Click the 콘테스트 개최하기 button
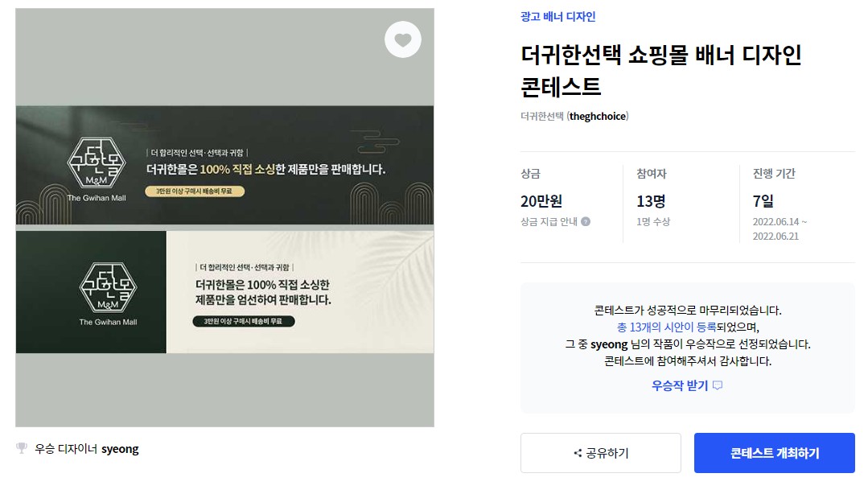Image resolution: width=868 pixels, height=494 pixels. click(775, 453)
